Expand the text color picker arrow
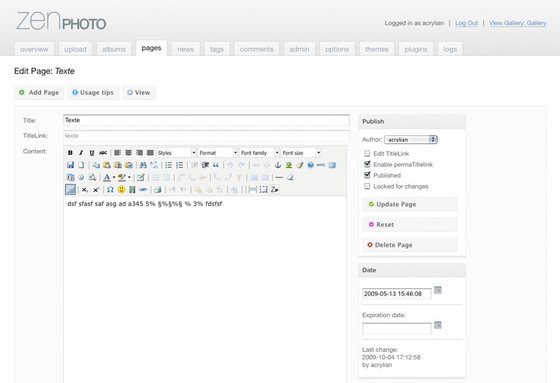Screen dimensions: 560x383 coord(114,177)
